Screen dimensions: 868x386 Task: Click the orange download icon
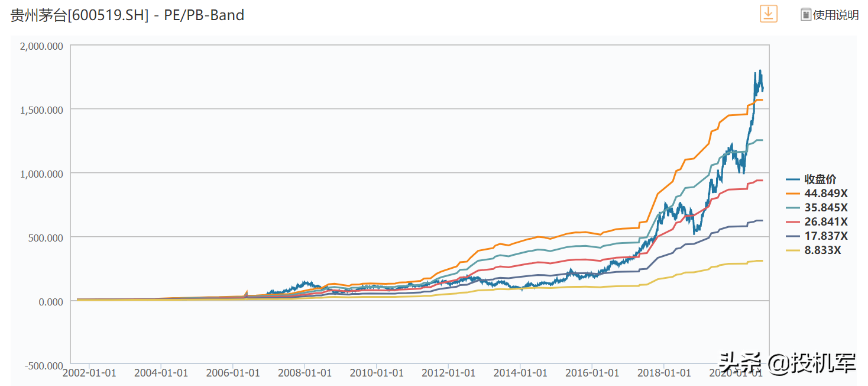click(x=768, y=14)
